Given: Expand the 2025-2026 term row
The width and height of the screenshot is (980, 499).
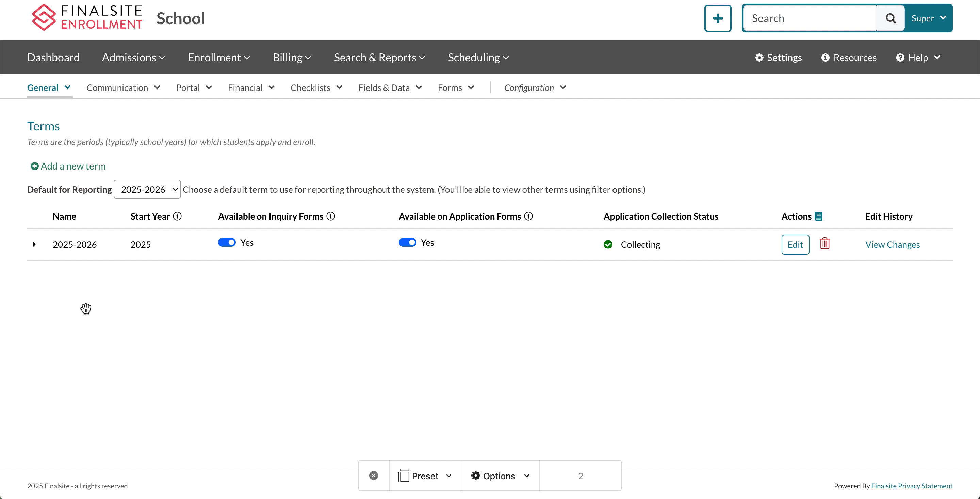Looking at the screenshot, I should (34, 244).
